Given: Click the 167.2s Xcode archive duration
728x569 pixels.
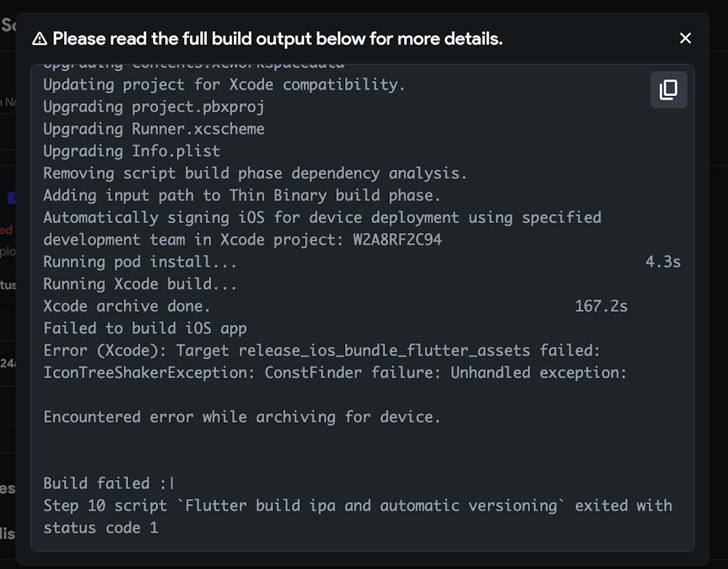Looking at the screenshot, I should 601,306.
